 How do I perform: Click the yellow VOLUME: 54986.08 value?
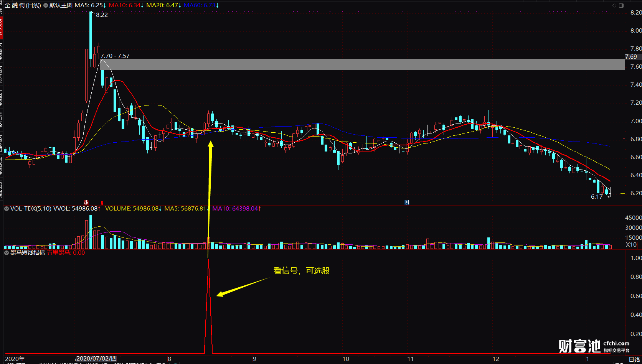click(x=132, y=209)
